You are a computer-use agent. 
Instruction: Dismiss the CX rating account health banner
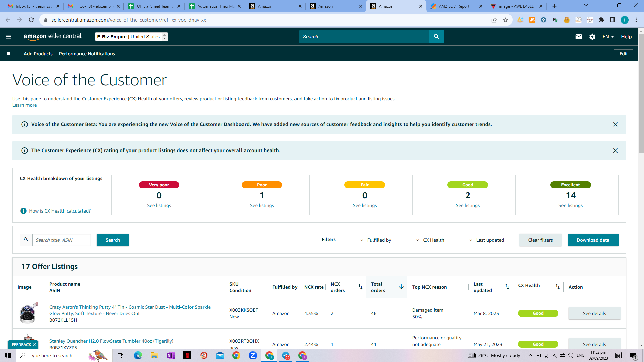(x=615, y=150)
